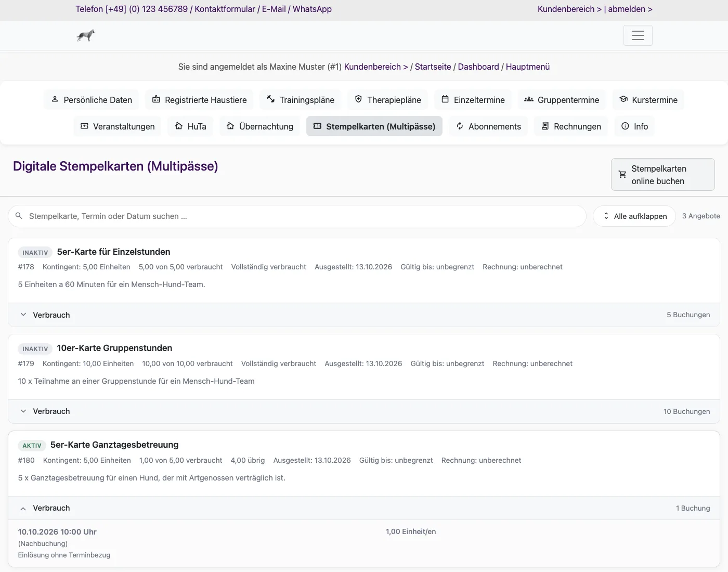Viewport: 728px width, 572px height.
Task: Click the info circle icon beside Info
Action: pyautogui.click(x=625, y=126)
